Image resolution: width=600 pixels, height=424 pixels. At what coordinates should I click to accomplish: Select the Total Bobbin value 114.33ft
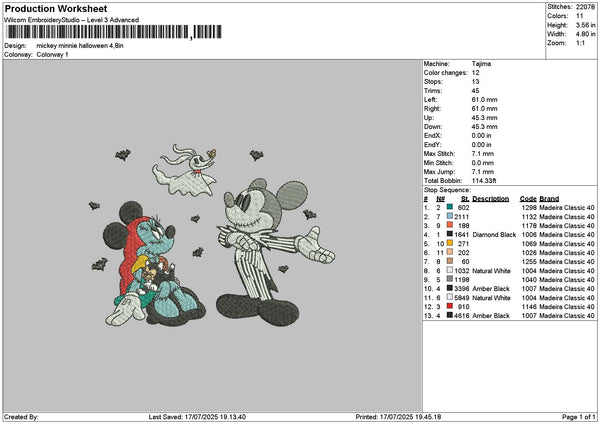(484, 181)
